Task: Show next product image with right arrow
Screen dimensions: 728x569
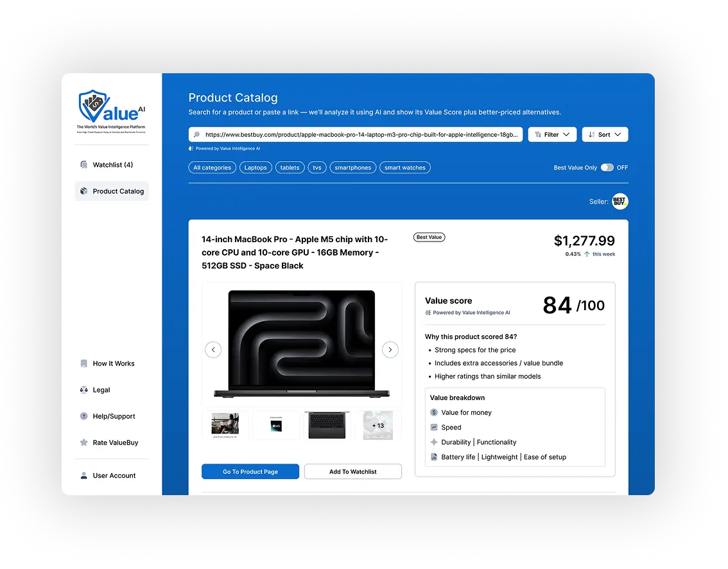Action: coord(390,350)
